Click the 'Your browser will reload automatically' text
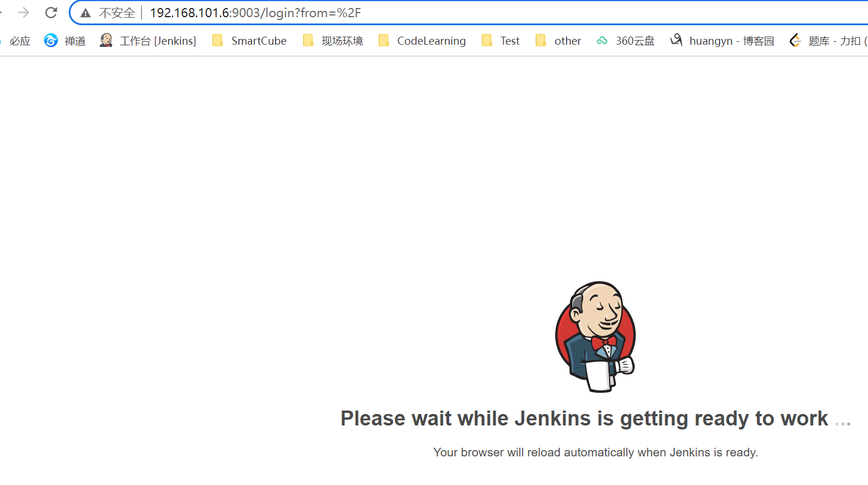The image size is (868, 485). click(x=596, y=452)
